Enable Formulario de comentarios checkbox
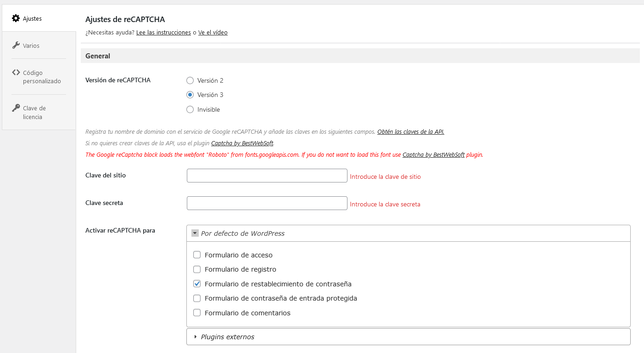 [x=197, y=313]
